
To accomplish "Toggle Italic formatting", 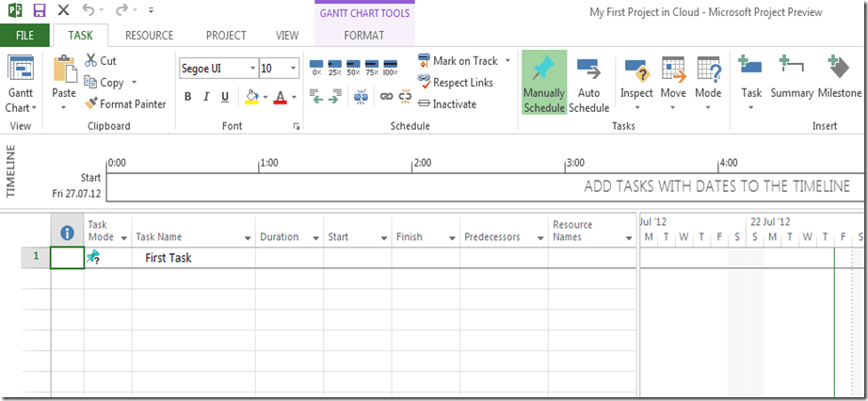I will (x=206, y=97).
